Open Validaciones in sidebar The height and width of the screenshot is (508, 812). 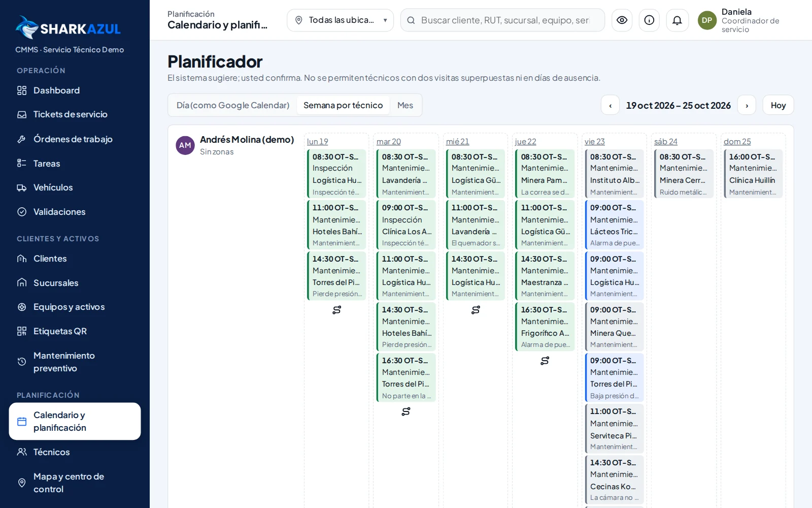[x=75, y=212]
